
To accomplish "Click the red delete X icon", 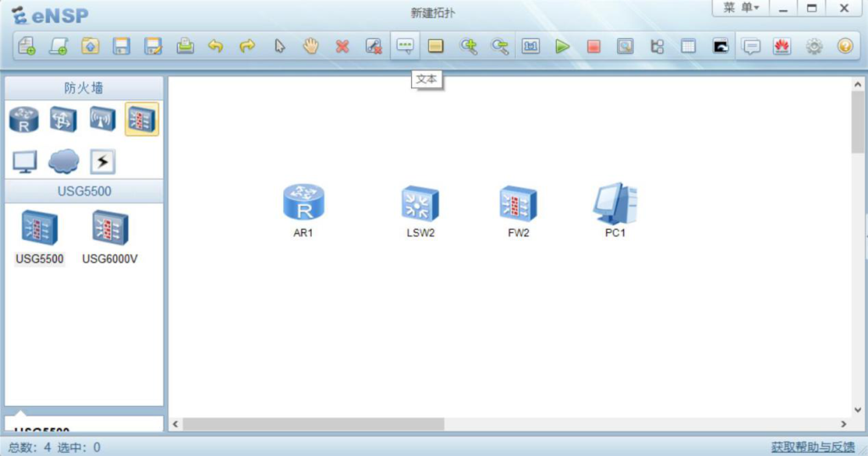I will (x=342, y=46).
